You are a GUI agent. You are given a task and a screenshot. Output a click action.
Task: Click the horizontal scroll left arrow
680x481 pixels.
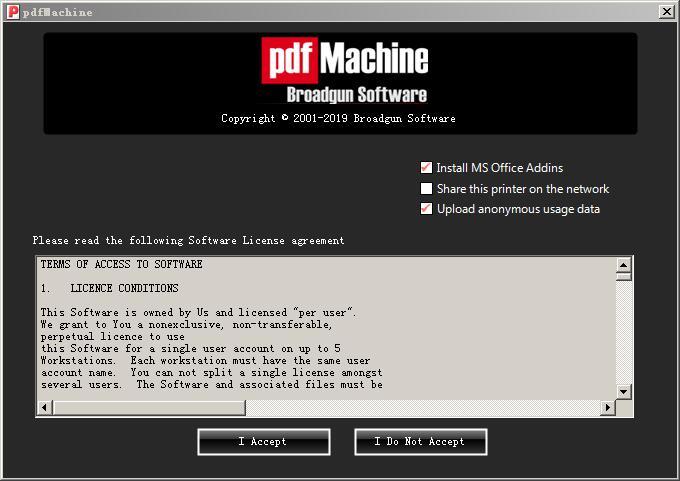[x=44, y=407]
